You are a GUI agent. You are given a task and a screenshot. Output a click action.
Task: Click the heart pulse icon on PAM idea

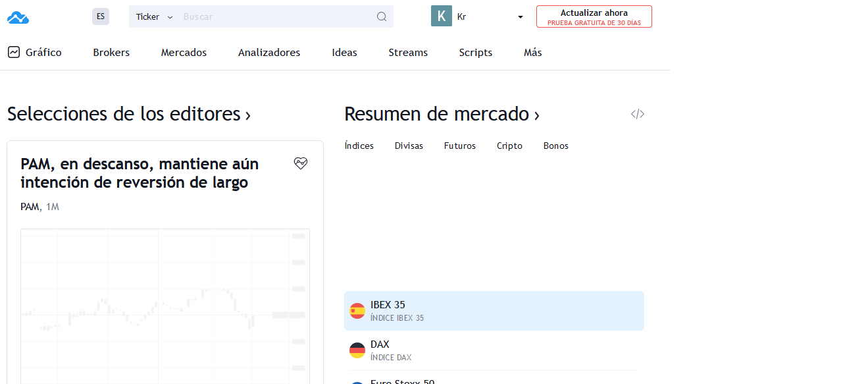301,163
